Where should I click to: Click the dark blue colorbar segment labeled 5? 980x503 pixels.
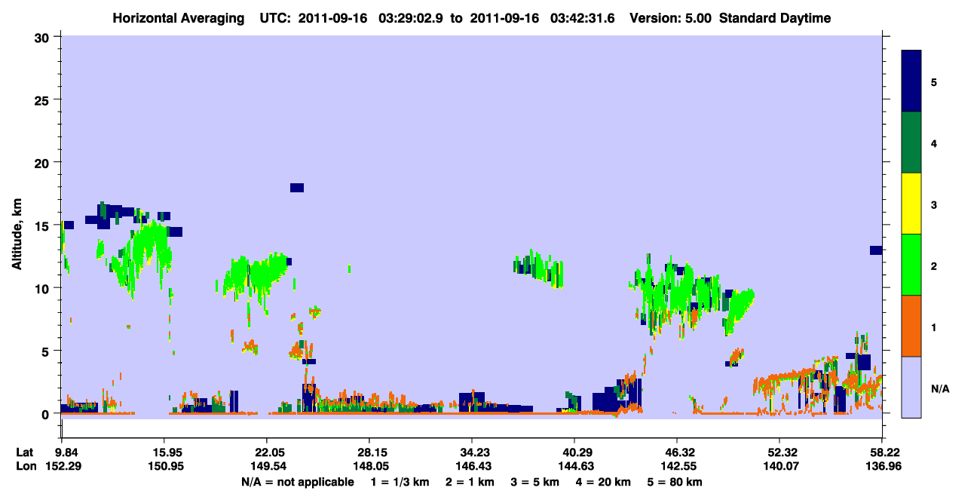(x=911, y=81)
